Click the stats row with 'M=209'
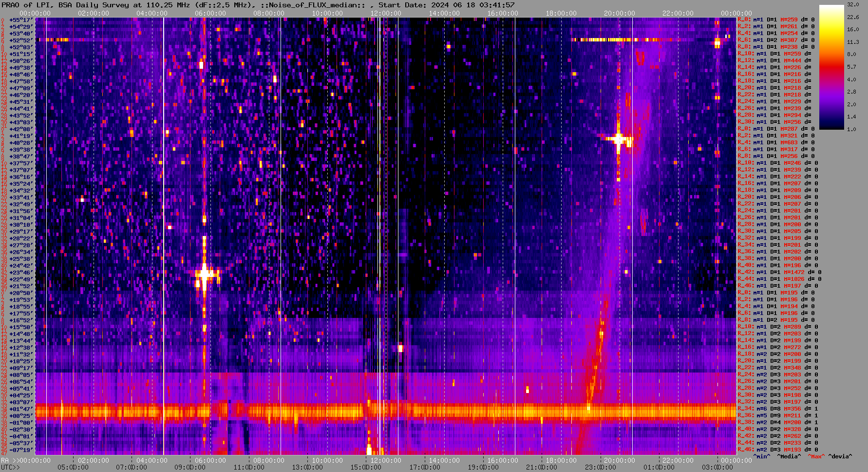 (x=778, y=190)
